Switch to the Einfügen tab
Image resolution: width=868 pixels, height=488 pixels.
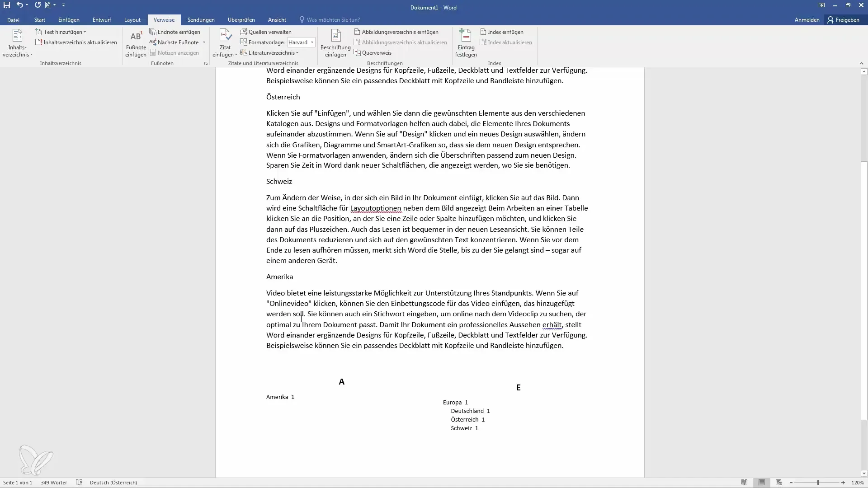69,20
